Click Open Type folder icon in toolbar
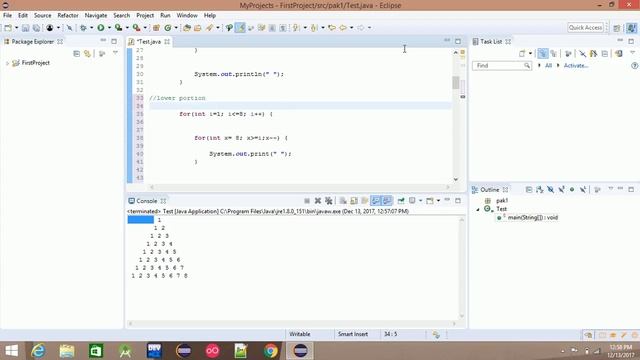The width and height of the screenshot is (640, 360). (x=187, y=28)
